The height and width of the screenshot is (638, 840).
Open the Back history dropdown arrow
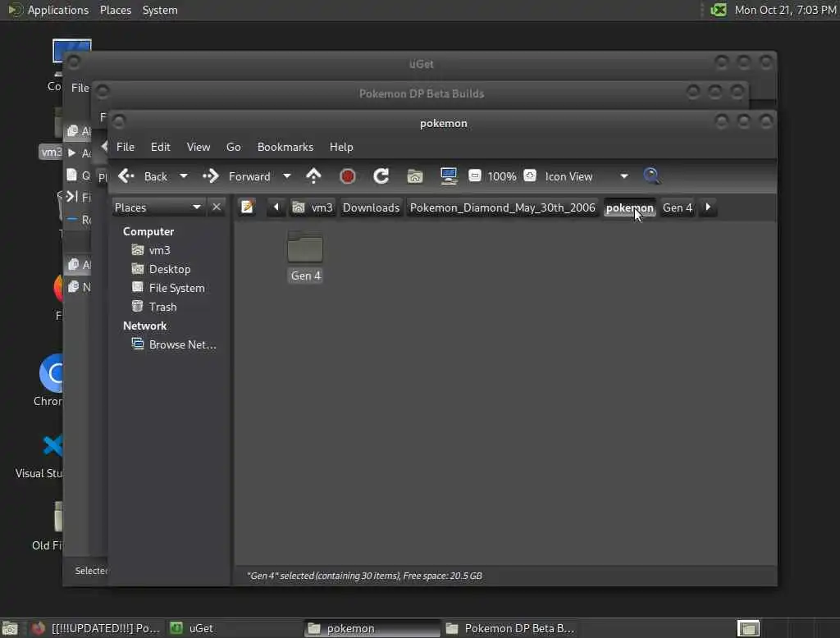(183, 176)
